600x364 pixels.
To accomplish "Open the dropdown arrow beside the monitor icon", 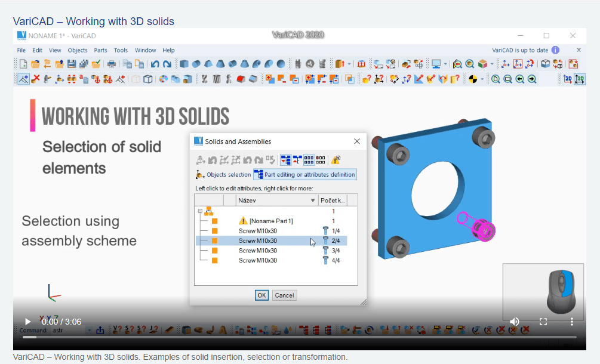I will coord(445,64).
